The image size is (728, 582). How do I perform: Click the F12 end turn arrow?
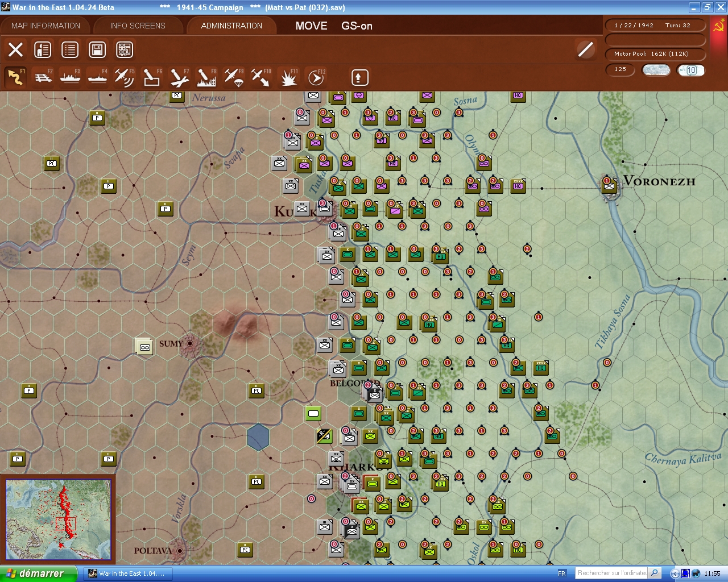(x=316, y=77)
